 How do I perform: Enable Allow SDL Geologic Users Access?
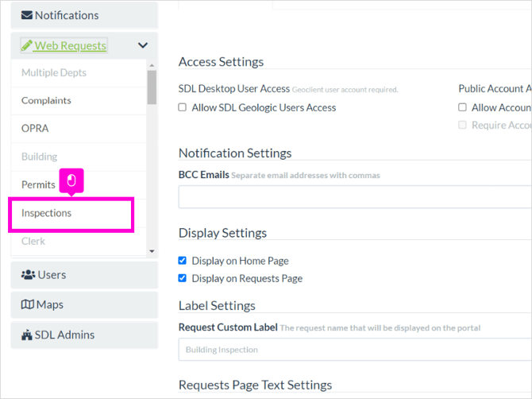(182, 107)
